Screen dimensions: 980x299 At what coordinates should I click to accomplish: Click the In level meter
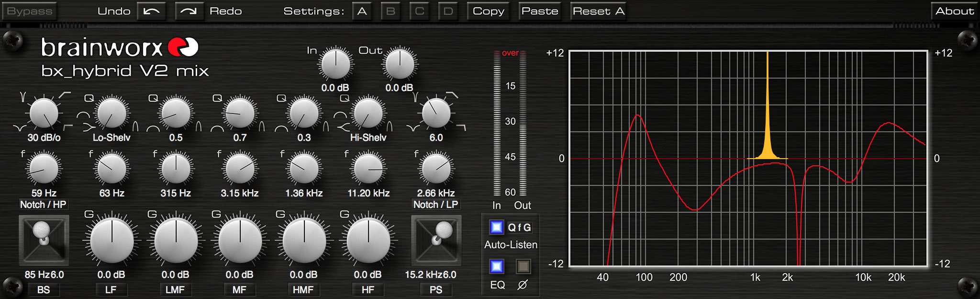tap(497, 124)
